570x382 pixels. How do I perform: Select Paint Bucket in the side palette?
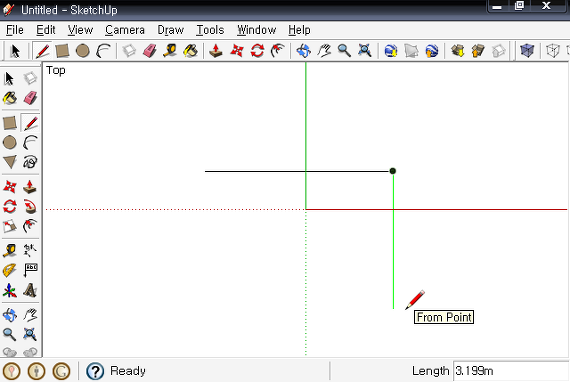(9, 98)
